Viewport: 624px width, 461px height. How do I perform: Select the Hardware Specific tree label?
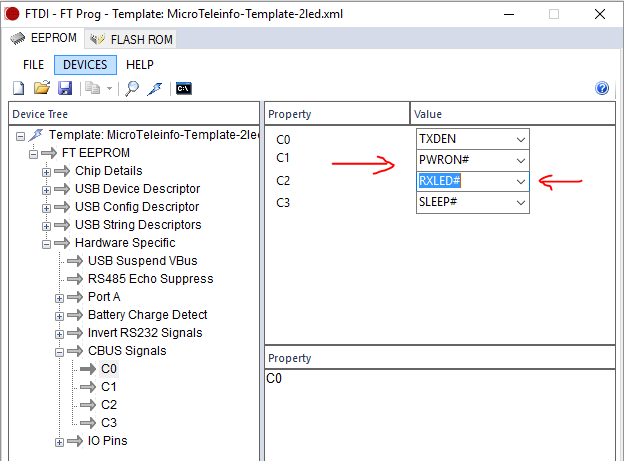(125, 243)
